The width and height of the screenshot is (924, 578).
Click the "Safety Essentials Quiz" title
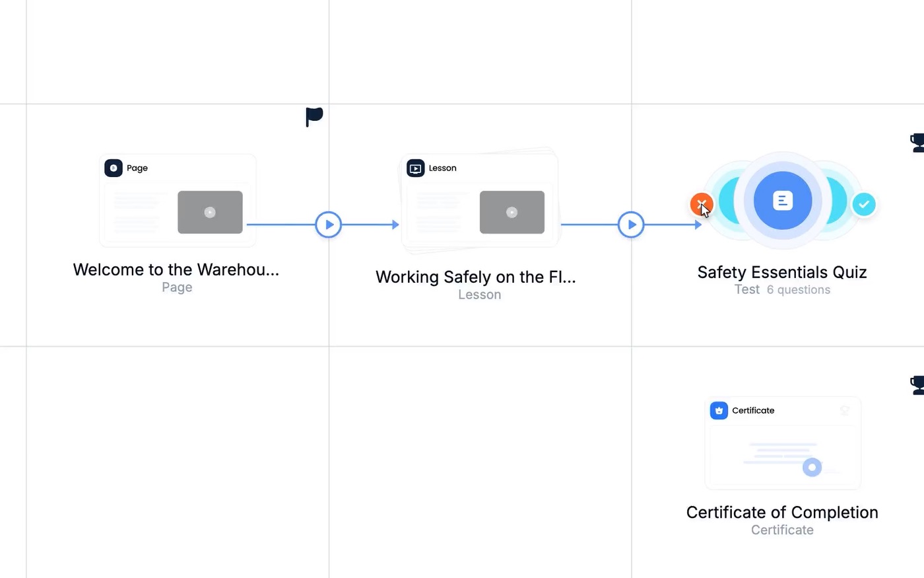(782, 272)
